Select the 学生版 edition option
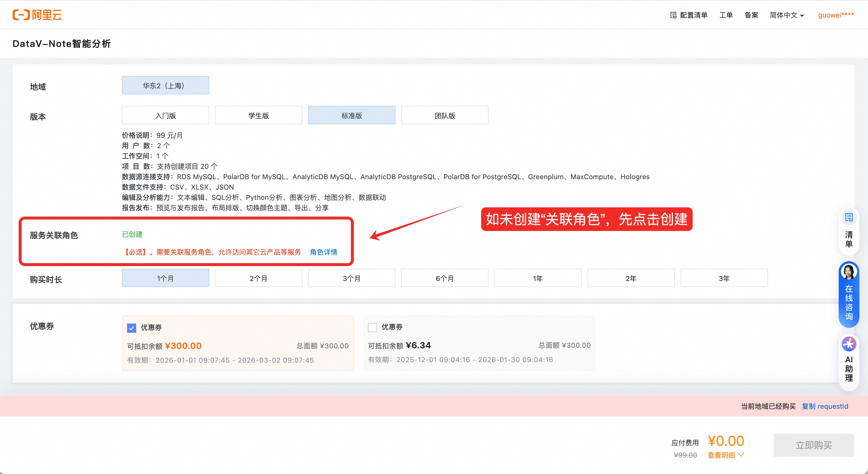The height and width of the screenshot is (474, 868). click(x=258, y=116)
